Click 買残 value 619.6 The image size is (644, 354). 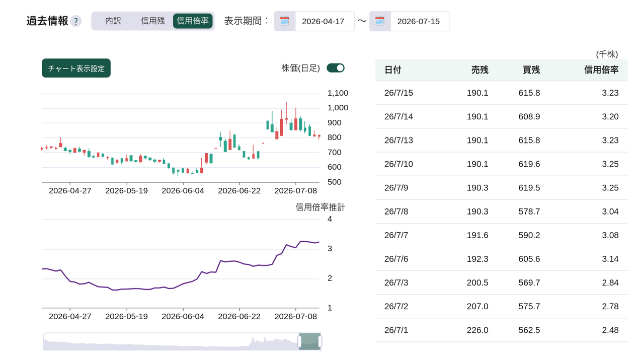(529, 164)
